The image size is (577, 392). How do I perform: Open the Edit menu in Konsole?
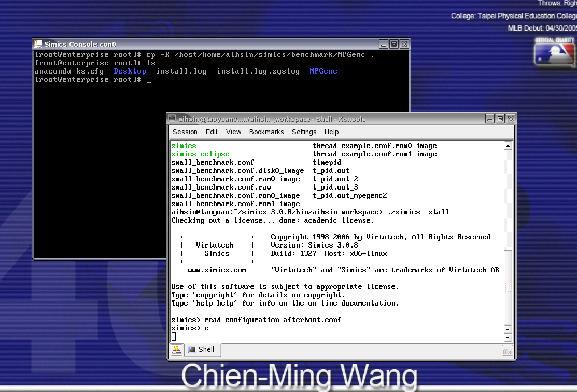211,132
